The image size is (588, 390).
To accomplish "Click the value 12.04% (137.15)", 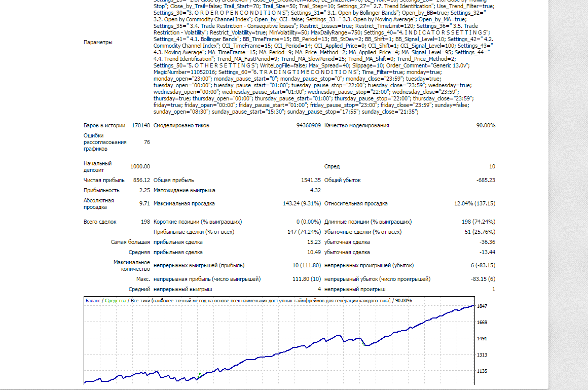I will (475, 203).
